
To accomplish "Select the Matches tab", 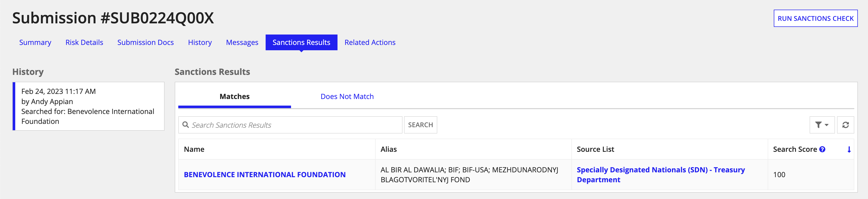I will [234, 96].
